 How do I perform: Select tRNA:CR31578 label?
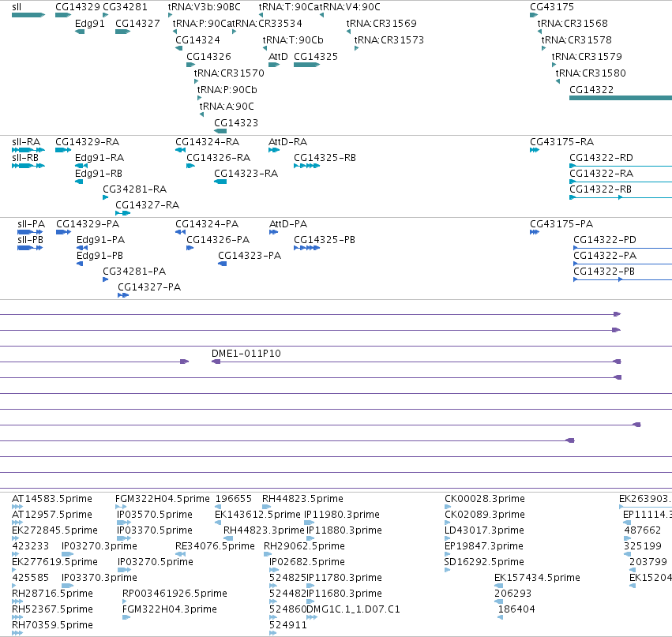coord(577,39)
